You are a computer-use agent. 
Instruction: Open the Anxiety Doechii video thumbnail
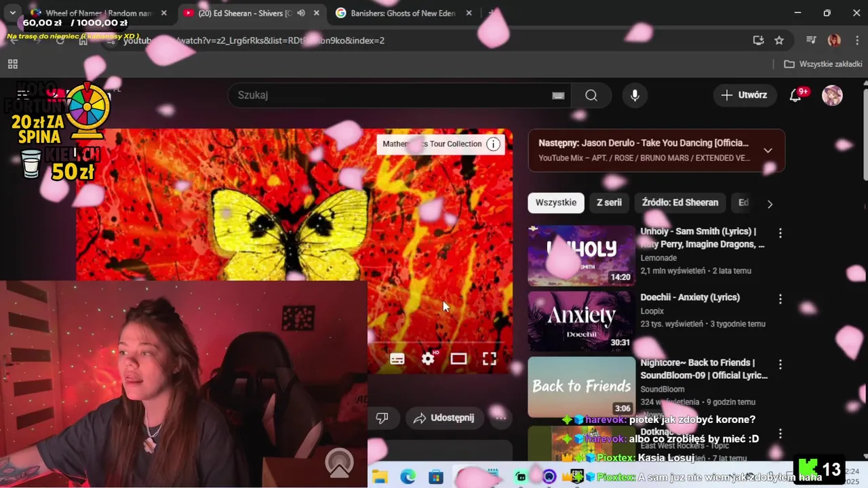click(x=582, y=321)
